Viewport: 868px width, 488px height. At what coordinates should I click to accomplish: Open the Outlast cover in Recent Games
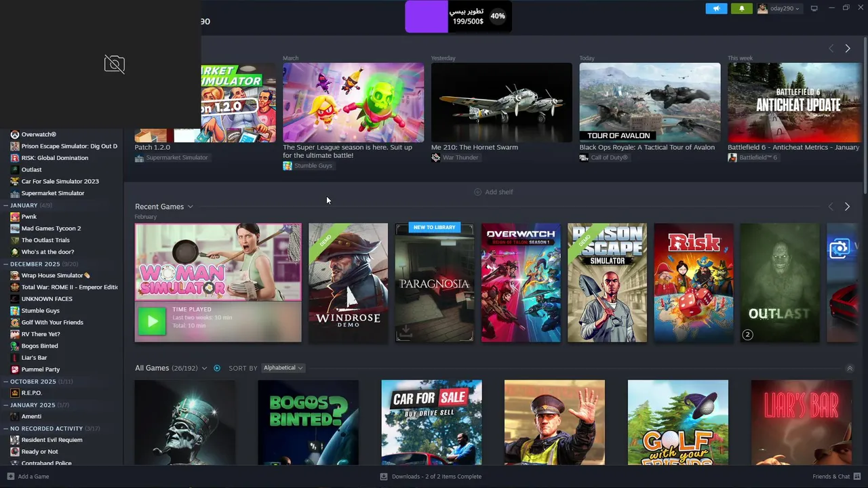pos(780,282)
